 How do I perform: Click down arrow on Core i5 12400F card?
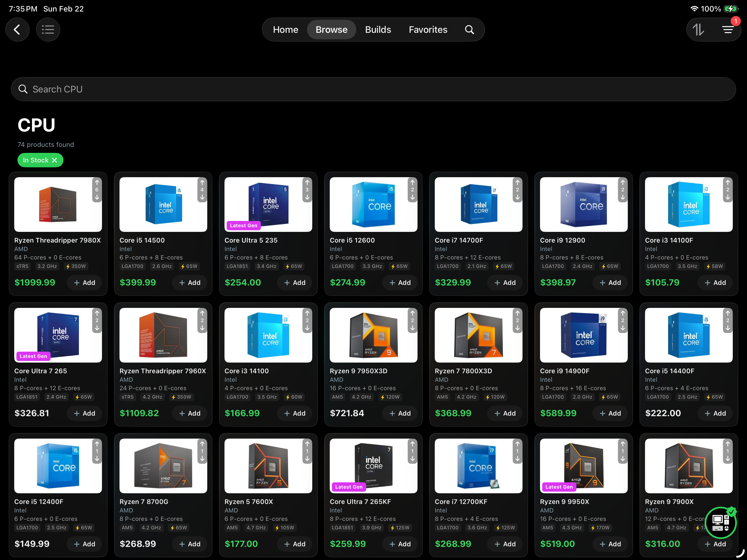pos(97,459)
